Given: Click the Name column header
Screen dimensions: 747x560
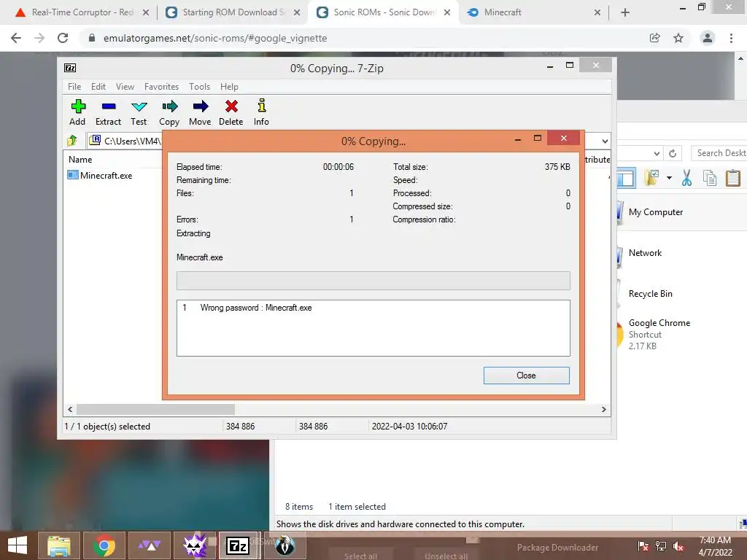Looking at the screenshot, I should coord(80,160).
